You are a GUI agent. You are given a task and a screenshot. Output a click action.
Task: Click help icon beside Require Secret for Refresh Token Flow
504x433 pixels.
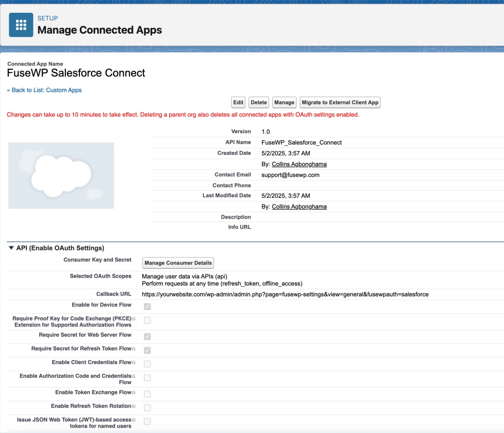point(134,349)
